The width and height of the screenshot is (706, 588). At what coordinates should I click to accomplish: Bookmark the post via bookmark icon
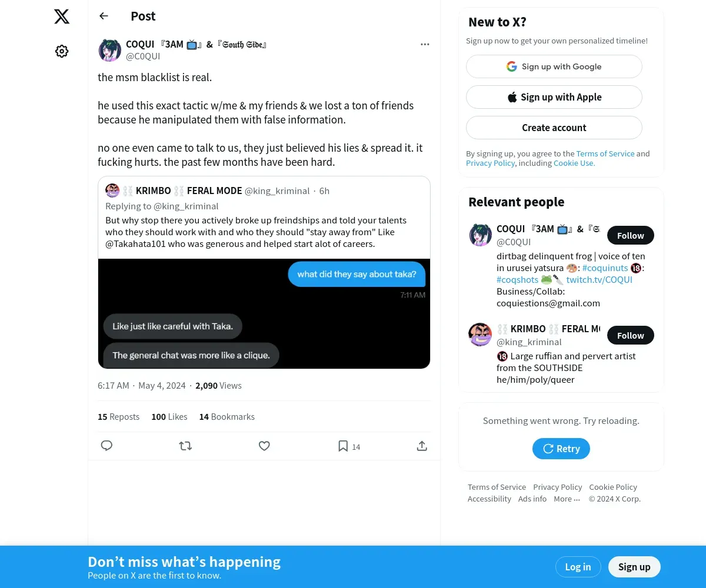click(x=343, y=446)
